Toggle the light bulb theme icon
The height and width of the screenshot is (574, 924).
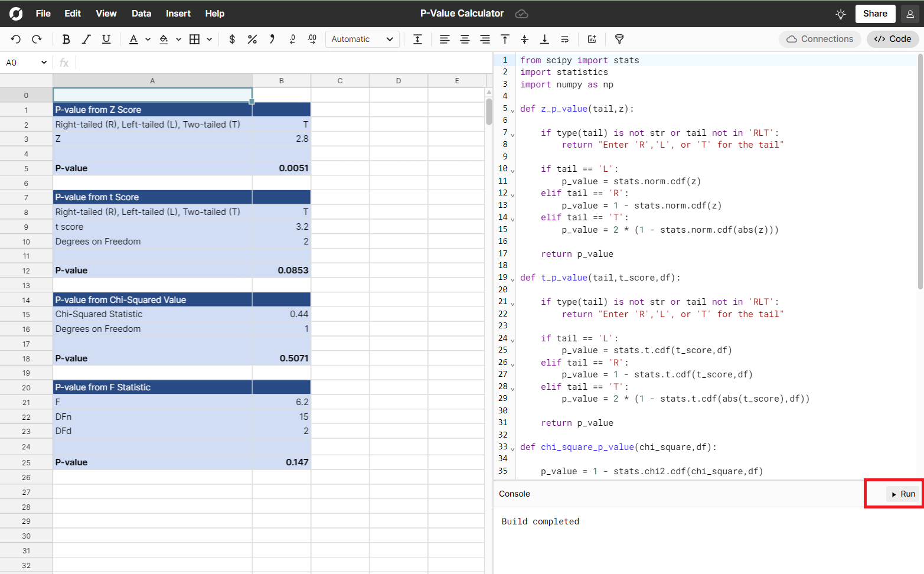(x=841, y=14)
